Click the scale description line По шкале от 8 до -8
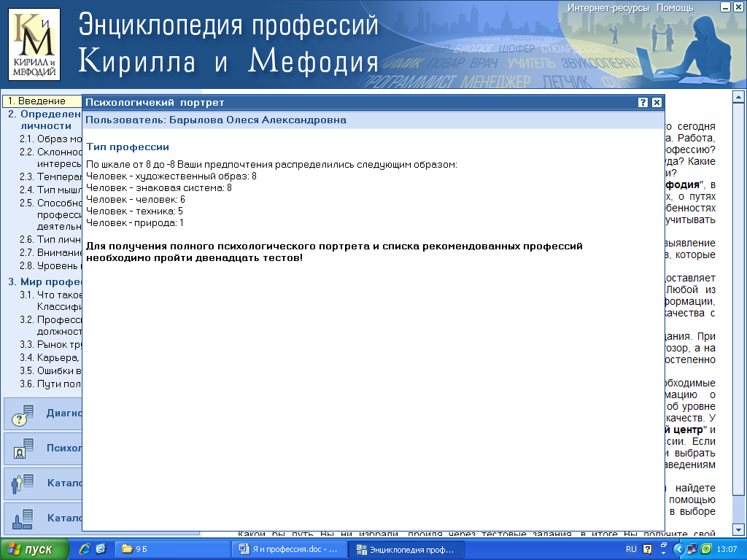747x560 pixels. [271, 165]
